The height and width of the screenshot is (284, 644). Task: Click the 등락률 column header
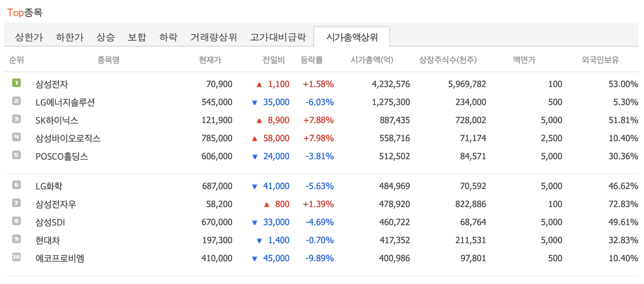click(311, 60)
